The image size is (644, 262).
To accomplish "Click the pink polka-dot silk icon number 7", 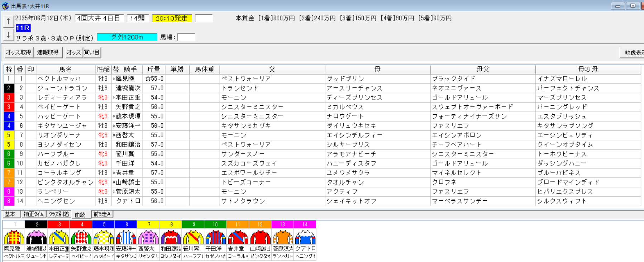I will (148, 237).
